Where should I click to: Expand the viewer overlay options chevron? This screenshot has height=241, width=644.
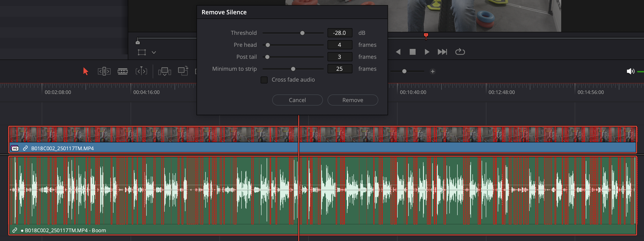click(154, 52)
